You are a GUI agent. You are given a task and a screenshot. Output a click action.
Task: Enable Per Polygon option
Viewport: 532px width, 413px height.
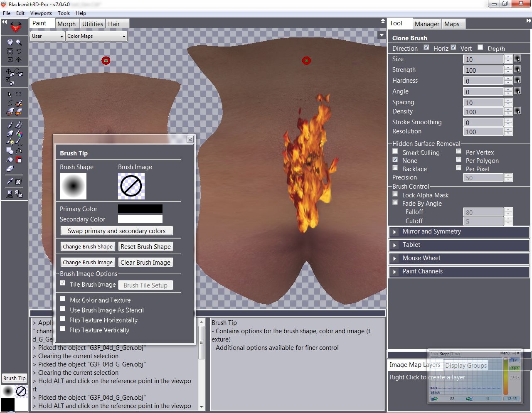(459, 160)
